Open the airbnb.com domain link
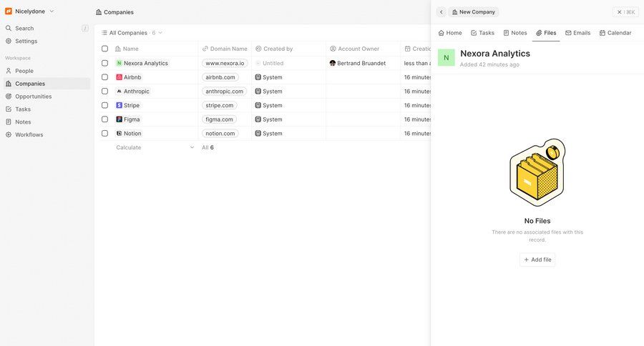This screenshot has width=644, height=346. [x=220, y=77]
